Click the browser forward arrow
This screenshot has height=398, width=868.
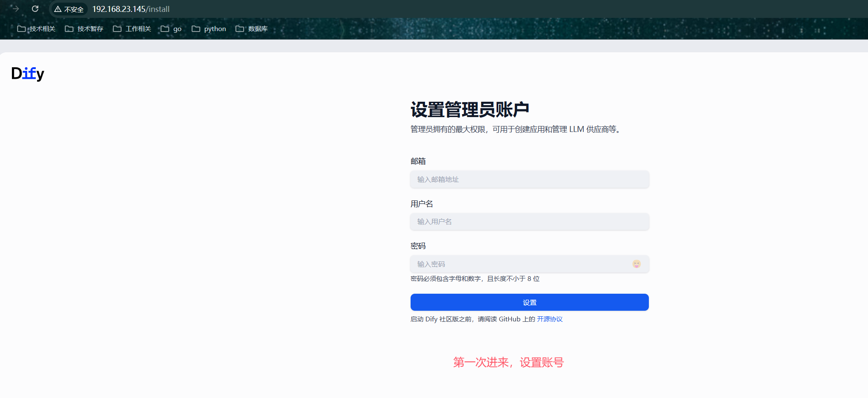coord(16,9)
